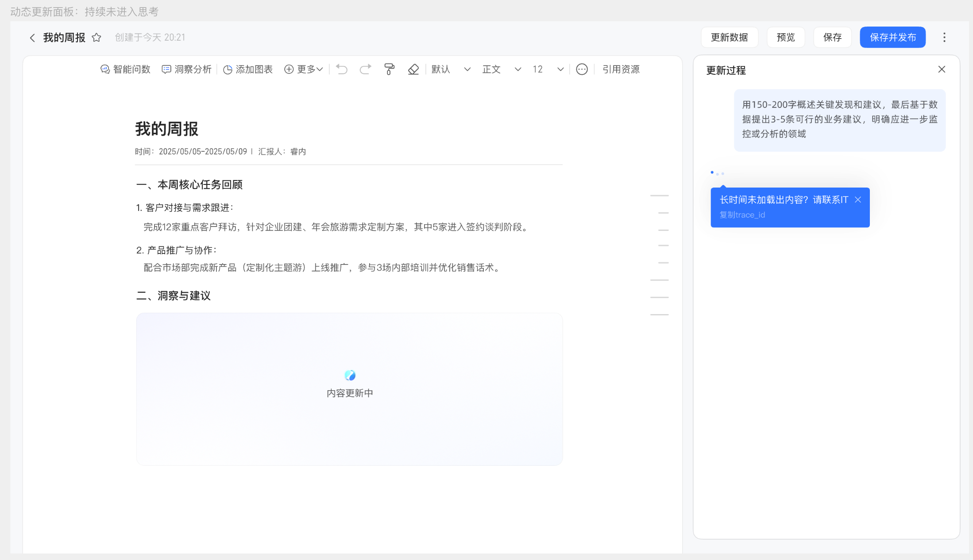Click the circled ellipsis toolbar icon

click(x=582, y=69)
